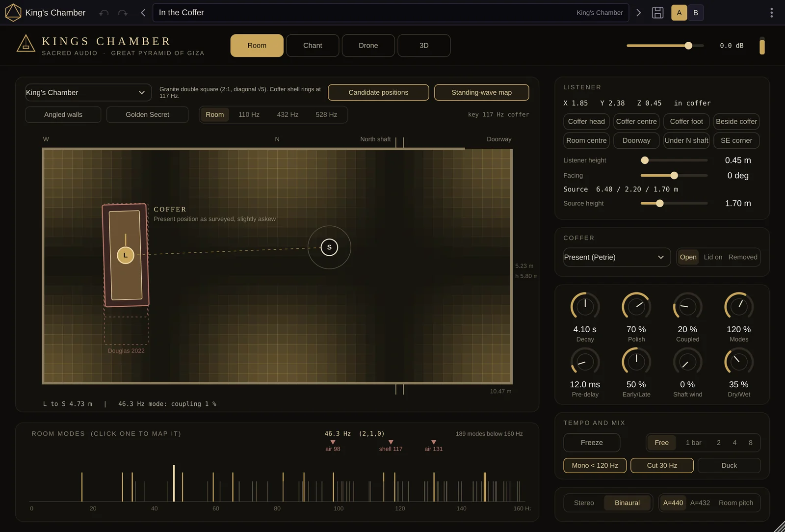
Task: Switch to the Drone tab
Action: [368, 46]
